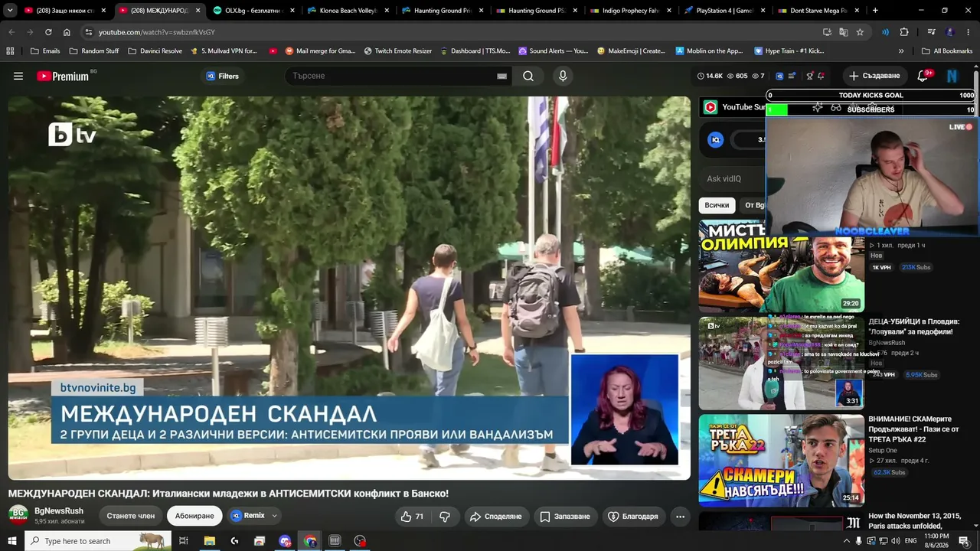980x551 pixels.
Task: Save the video with Запазване
Action: pos(565,517)
